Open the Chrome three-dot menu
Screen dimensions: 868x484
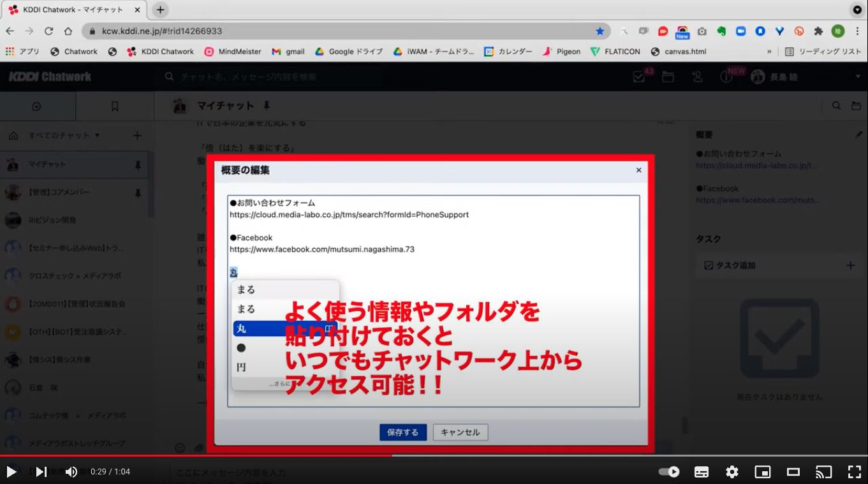(x=857, y=31)
